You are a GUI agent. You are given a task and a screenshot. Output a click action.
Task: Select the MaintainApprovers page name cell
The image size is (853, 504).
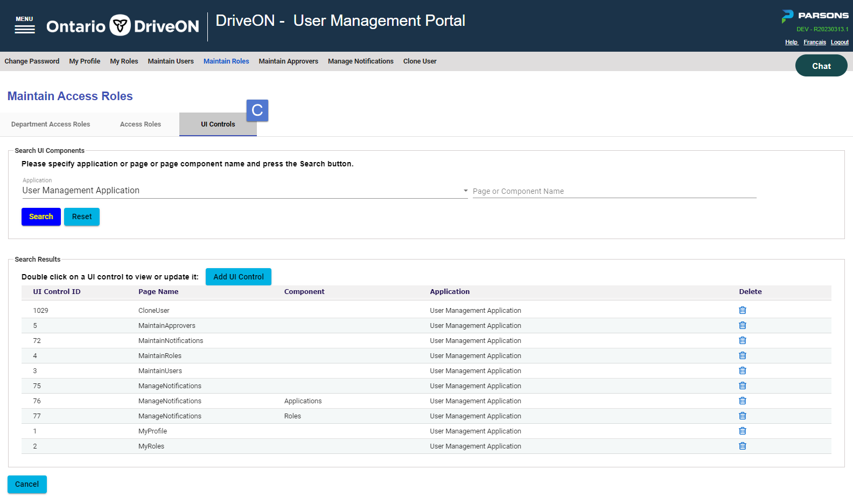click(167, 326)
